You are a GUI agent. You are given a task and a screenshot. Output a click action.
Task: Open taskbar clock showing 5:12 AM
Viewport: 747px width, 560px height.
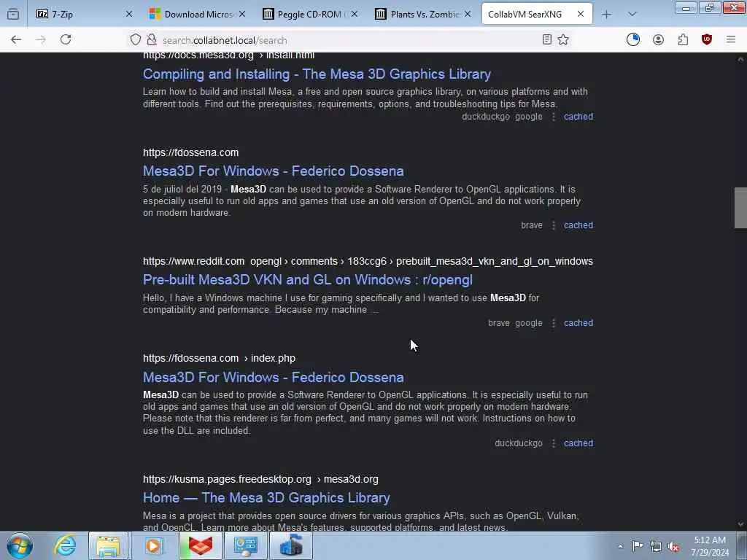coord(710,546)
